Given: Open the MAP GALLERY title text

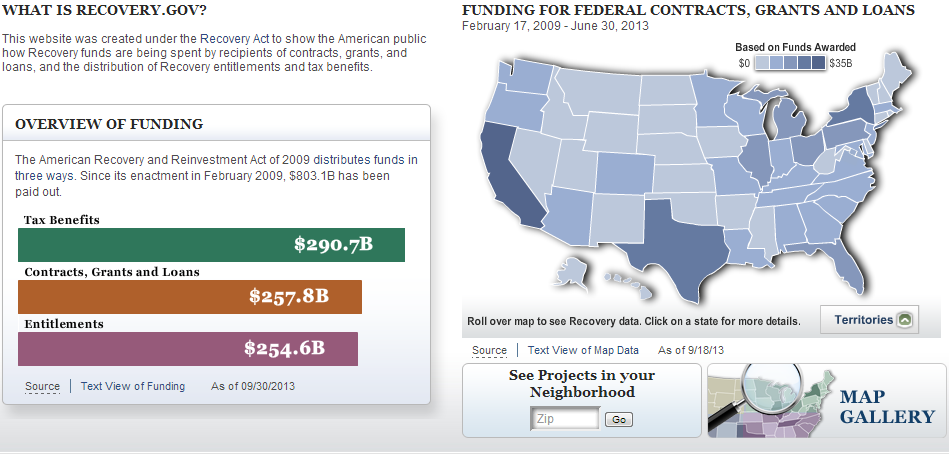Looking at the screenshot, I should coord(887,406).
